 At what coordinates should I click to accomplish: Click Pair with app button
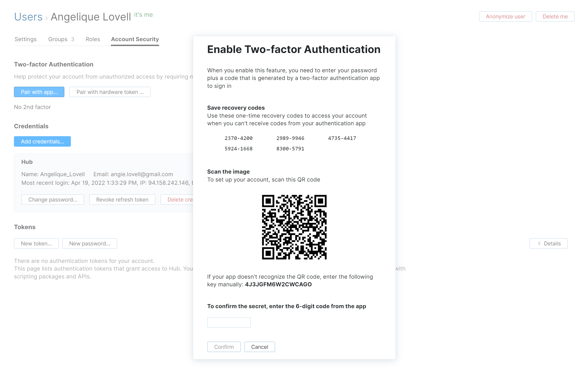pos(39,92)
